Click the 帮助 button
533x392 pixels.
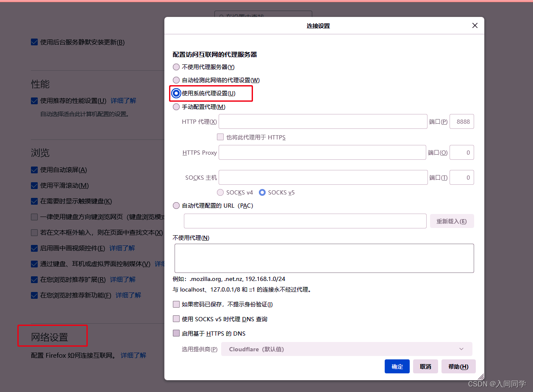(458, 367)
